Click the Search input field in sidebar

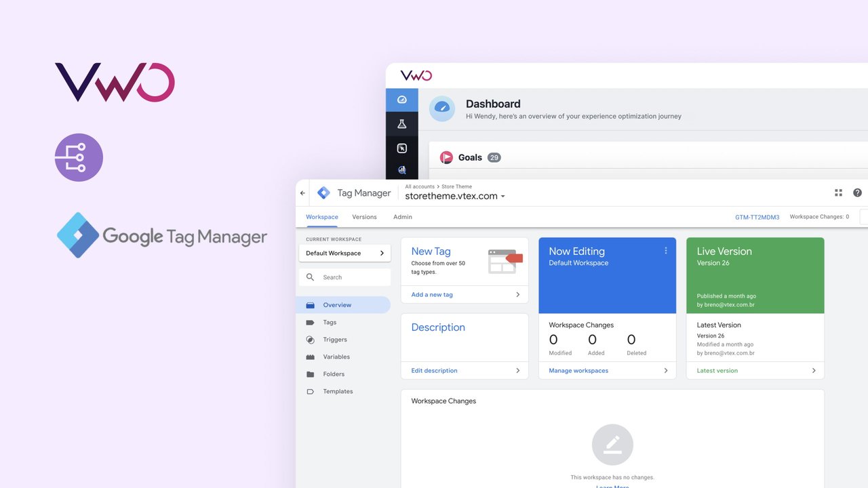(x=344, y=277)
